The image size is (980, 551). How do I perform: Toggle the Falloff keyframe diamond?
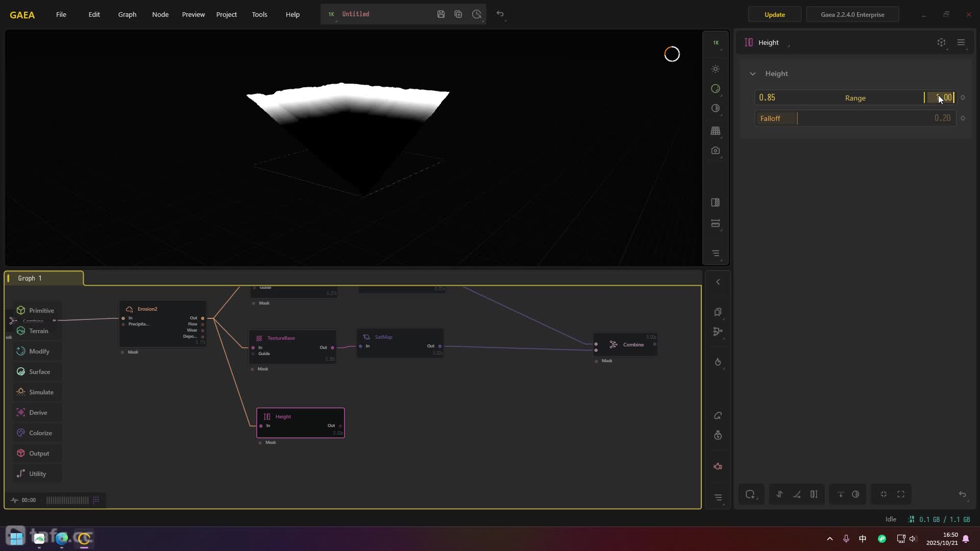pyautogui.click(x=963, y=118)
